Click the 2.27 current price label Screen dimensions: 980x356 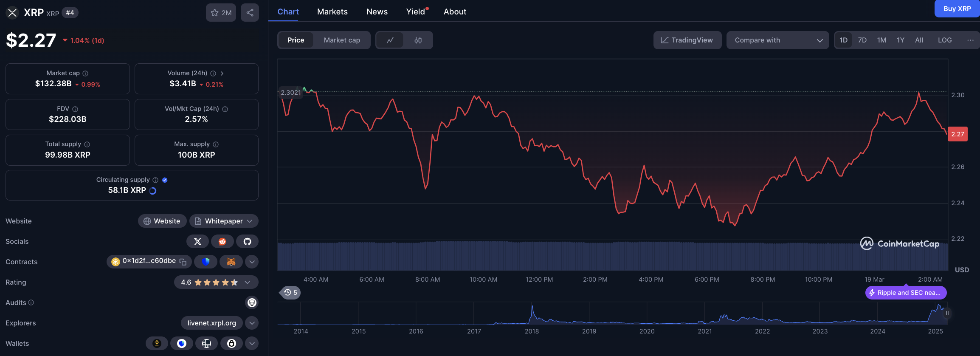click(x=957, y=134)
